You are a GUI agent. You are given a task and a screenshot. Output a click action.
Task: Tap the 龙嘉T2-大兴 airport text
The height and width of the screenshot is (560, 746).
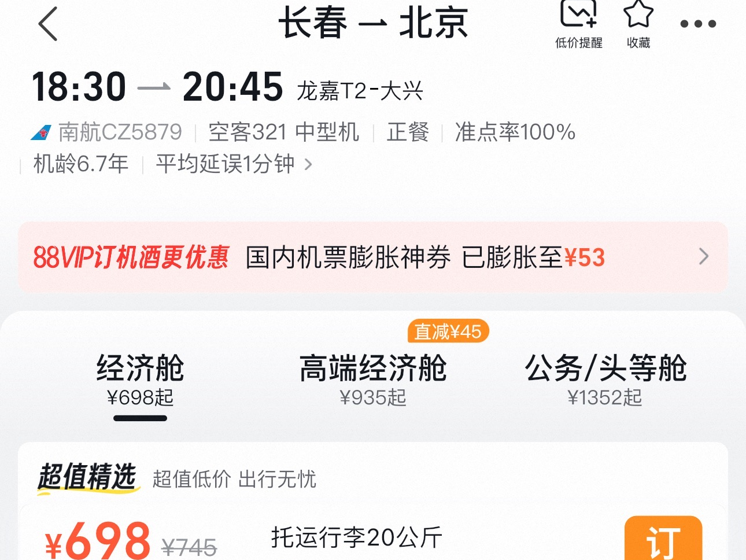click(x=360, y=91)
